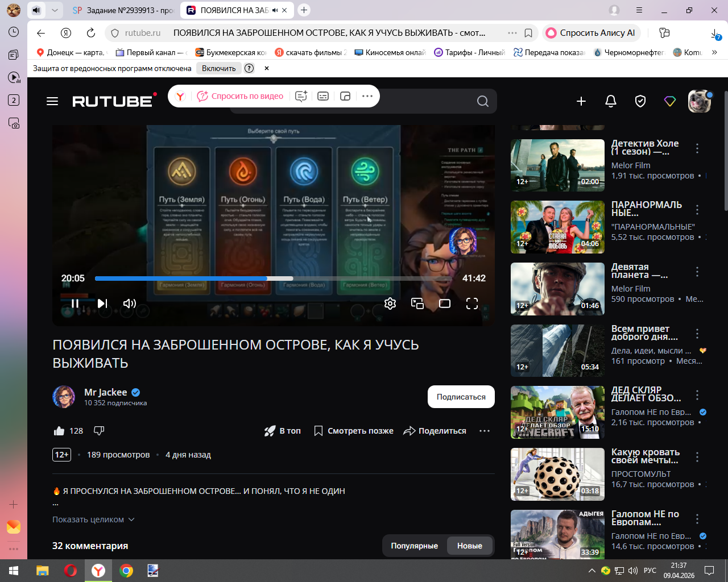728x582 pixels.
Task: Skip to the next video
Action: pyautogui.click(x=102, y=304)
